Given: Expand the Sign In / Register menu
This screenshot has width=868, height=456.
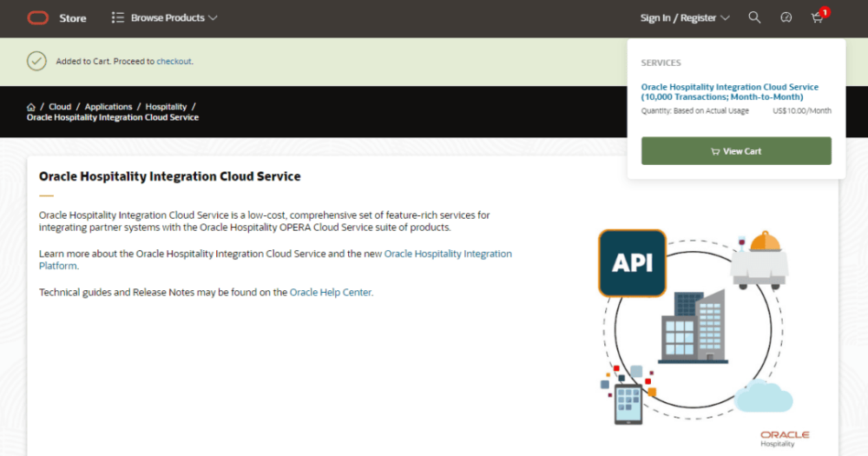Looking at the screenshot, I should [x=685, y=17].
